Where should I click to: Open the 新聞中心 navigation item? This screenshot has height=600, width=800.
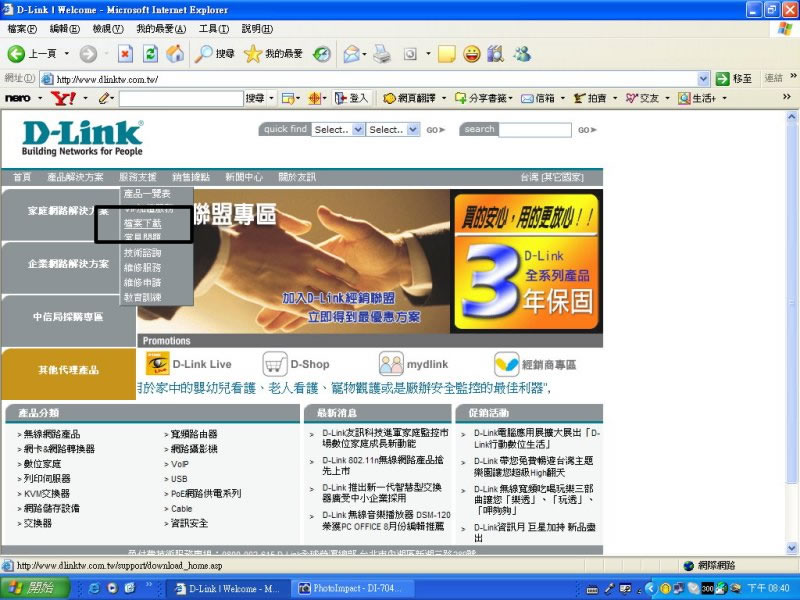tap(244, 177)
